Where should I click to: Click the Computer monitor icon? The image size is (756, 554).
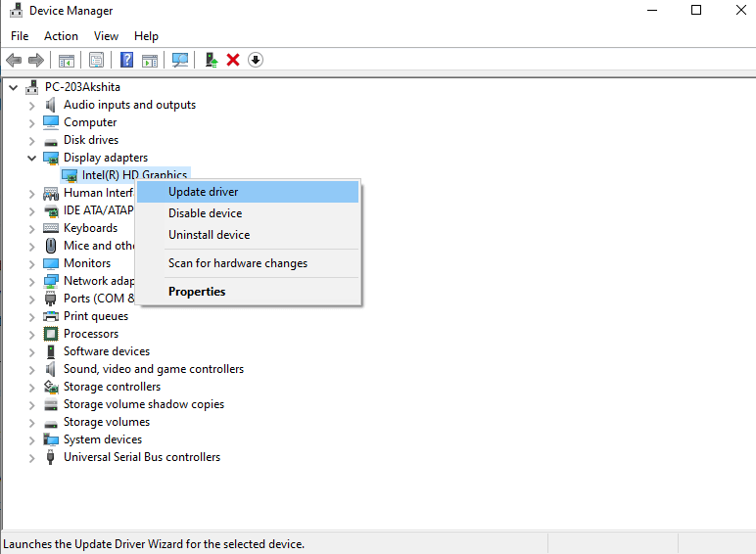[51, 122]
